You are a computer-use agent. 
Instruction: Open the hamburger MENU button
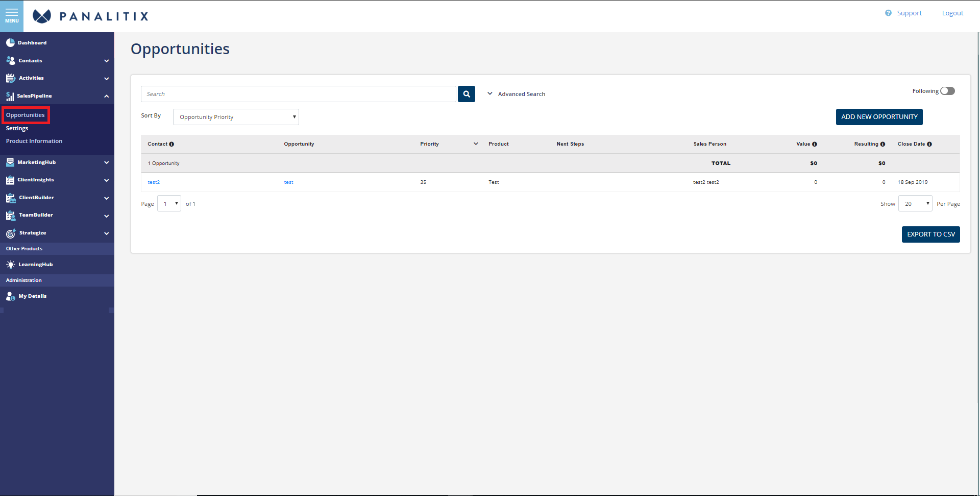click(12, 16)
